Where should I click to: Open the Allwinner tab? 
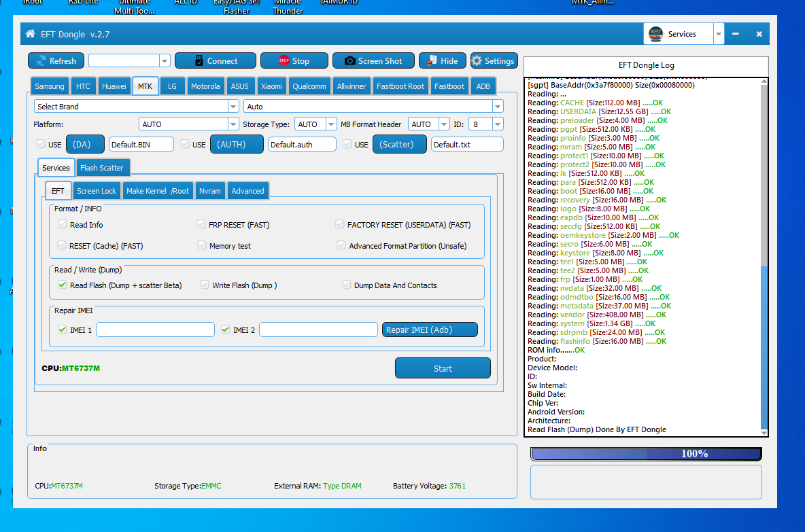[351, 86]
